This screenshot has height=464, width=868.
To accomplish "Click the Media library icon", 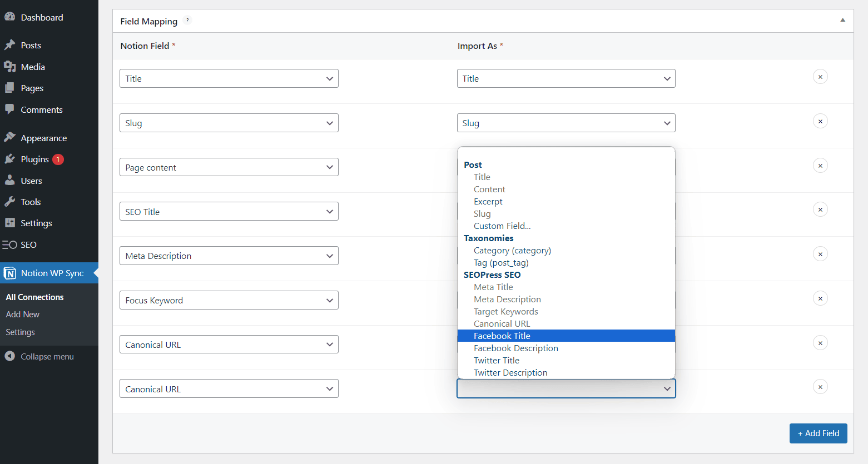I will point(9,67).
